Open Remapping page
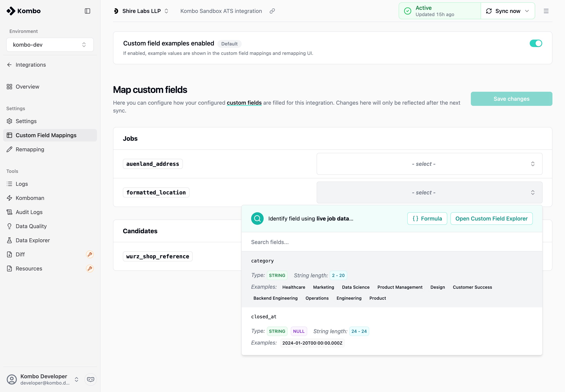Screen dimensions: 565x392 [x=30, y=149]
